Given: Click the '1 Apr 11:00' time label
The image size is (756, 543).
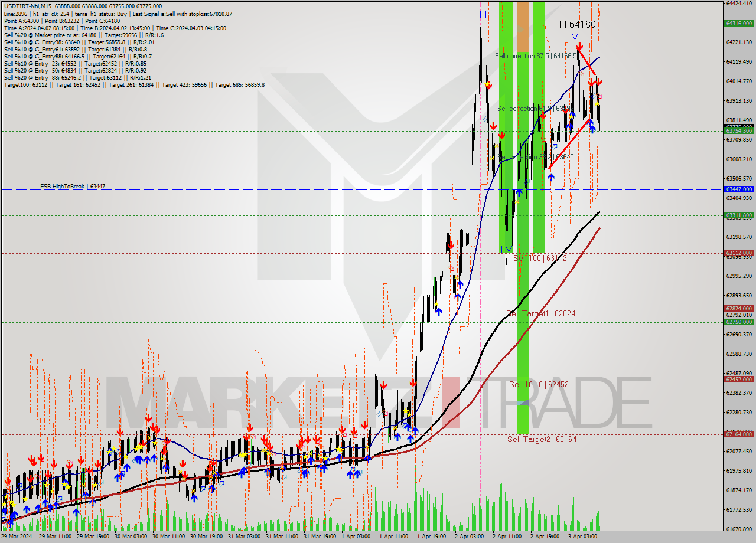Looking at the screenshot, I should tap(394, 537).
